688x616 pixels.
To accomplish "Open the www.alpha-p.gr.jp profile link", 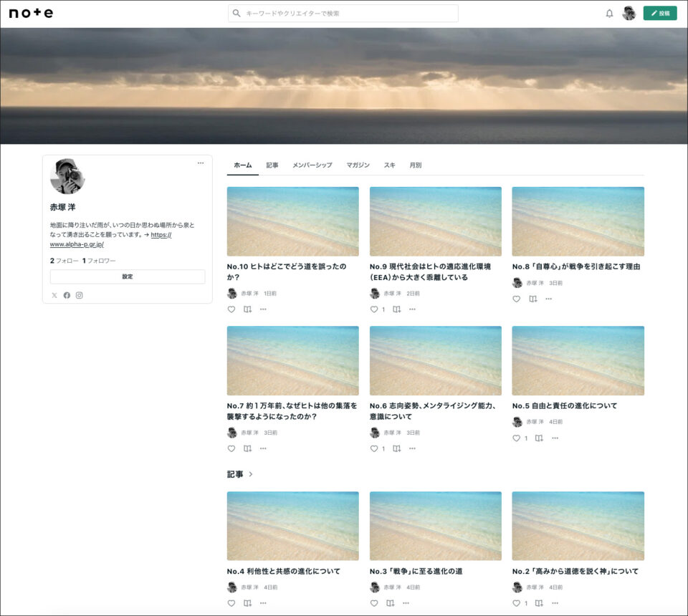I will (x=76, y=244).
